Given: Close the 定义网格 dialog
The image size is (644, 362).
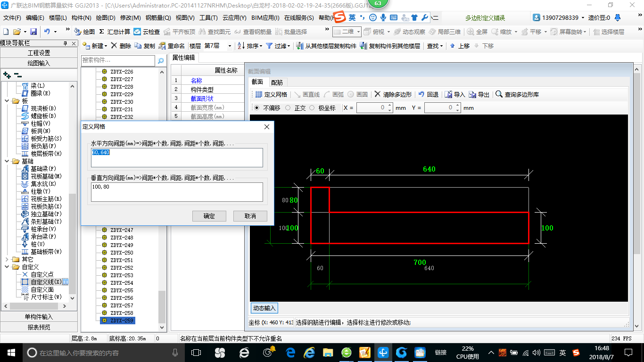Looking at the screenshot, I should pyautogui.click(x=267, y=127).
